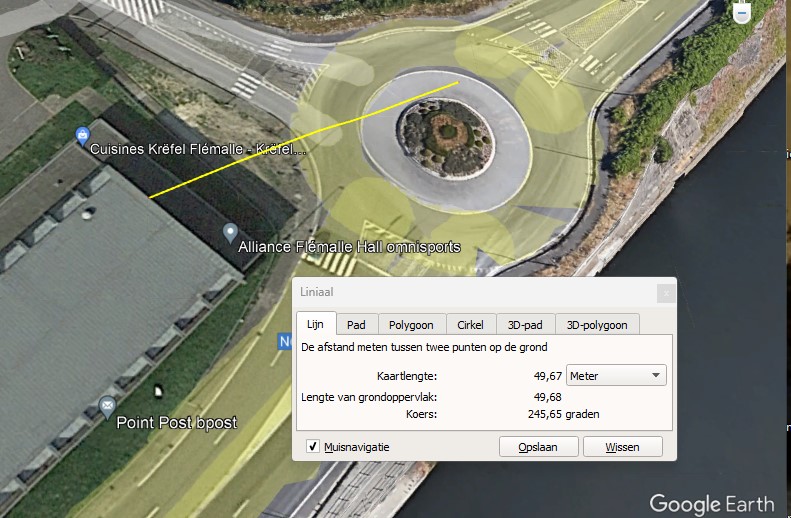
Task: Switch to the Polygoon tab
Action: coord(411,325)
